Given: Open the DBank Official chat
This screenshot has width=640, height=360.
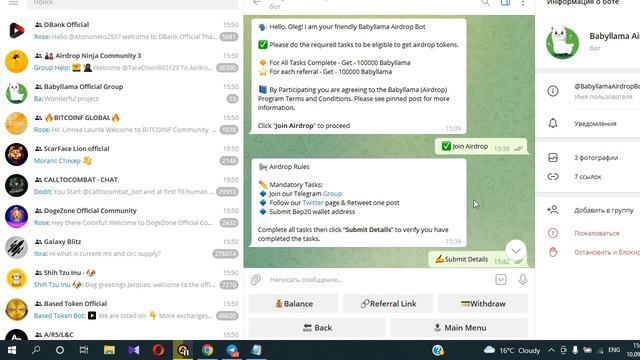Looking at the screenshot, I should click(122, 31).
